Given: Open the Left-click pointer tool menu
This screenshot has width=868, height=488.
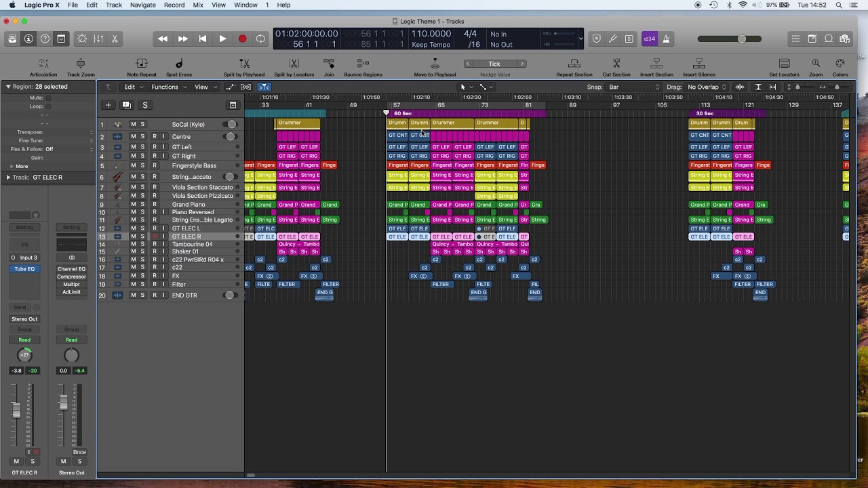Looking at the screenshot, I should pos(465,87).
